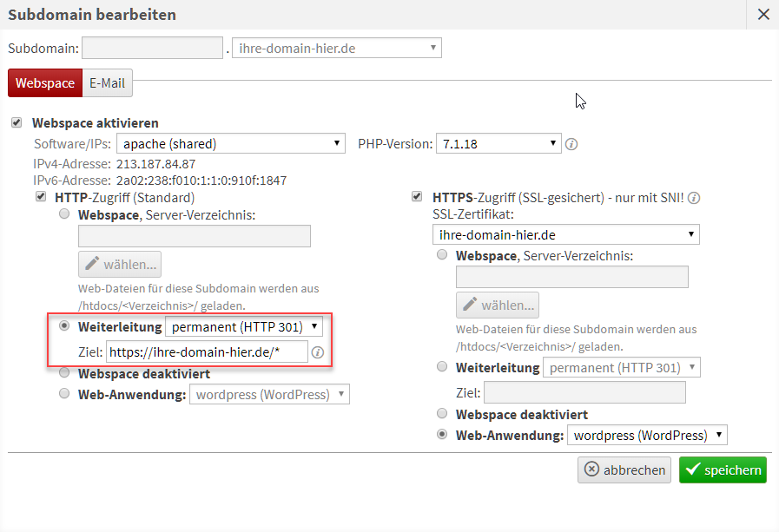Close the Subdomain bearbeiten dialog

tap(763, 14)
